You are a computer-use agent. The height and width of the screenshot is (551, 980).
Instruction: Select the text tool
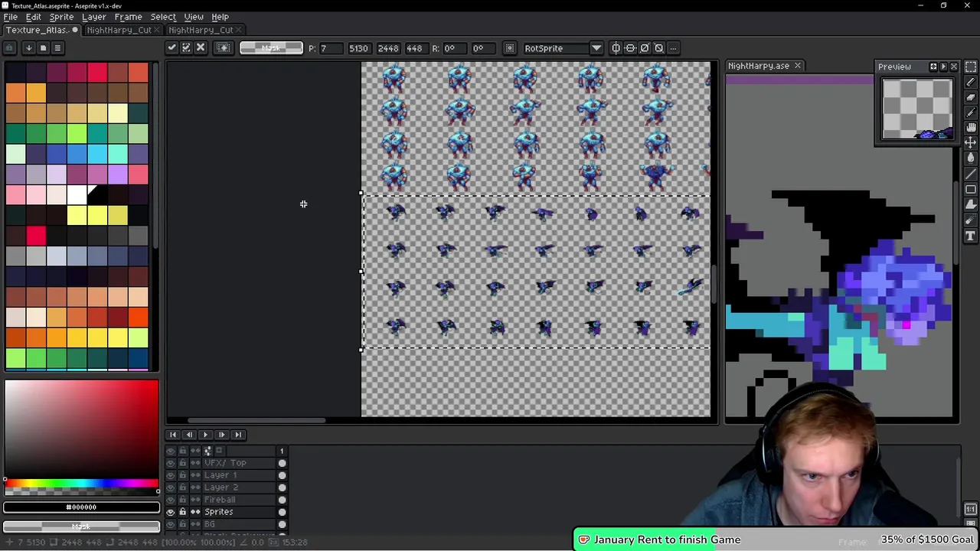point(971,235)
